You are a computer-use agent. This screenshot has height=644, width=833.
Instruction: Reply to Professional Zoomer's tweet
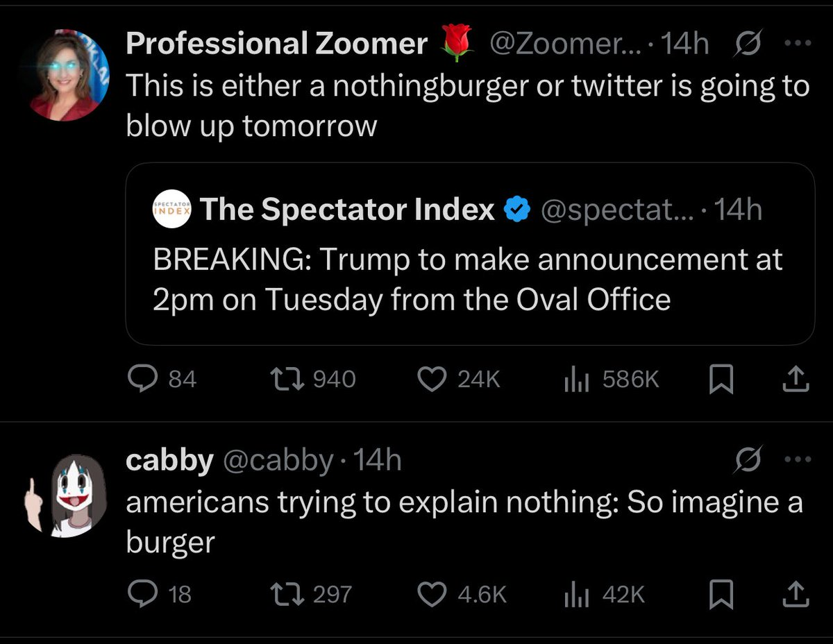coord(144,379)
